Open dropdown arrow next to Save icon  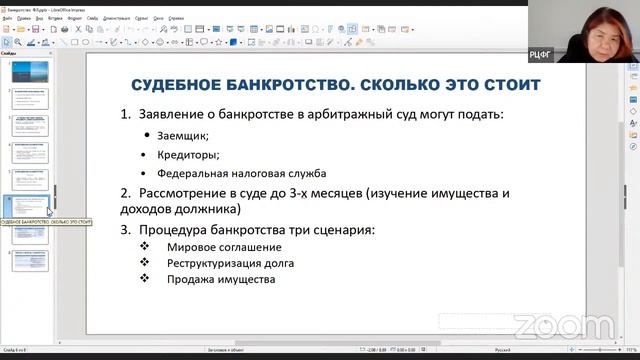(x=43, y=30)
